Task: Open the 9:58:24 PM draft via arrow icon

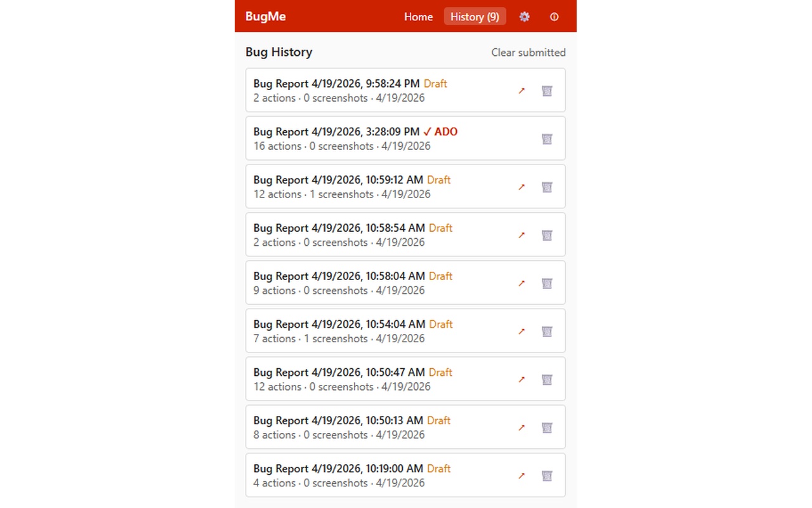Action: pos(521,90)
